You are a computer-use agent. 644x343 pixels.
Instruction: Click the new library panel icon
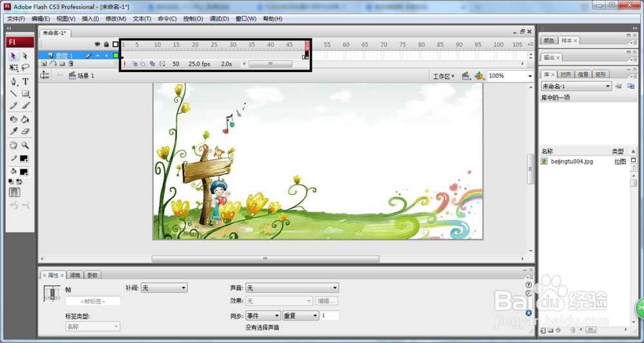click(630, 86)
